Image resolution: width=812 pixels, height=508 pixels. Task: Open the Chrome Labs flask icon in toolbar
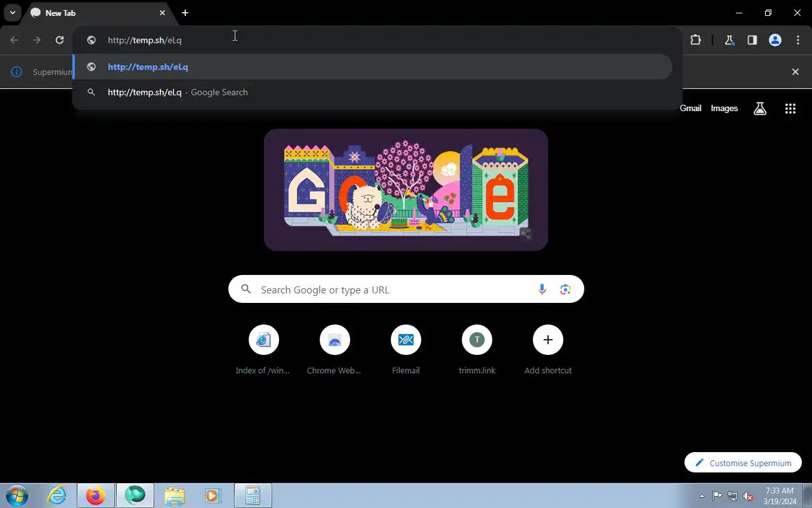729,40
